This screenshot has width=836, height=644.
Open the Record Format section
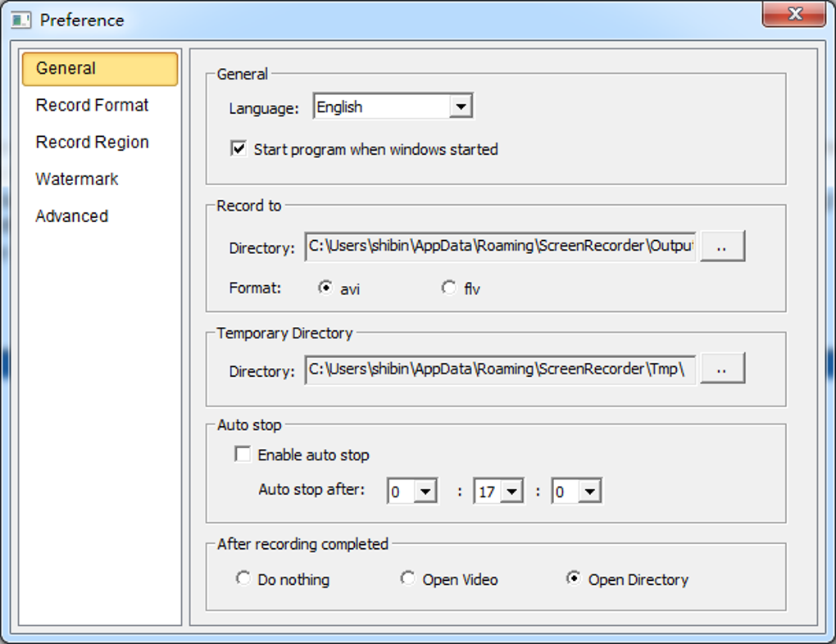(x=92, y=105)
